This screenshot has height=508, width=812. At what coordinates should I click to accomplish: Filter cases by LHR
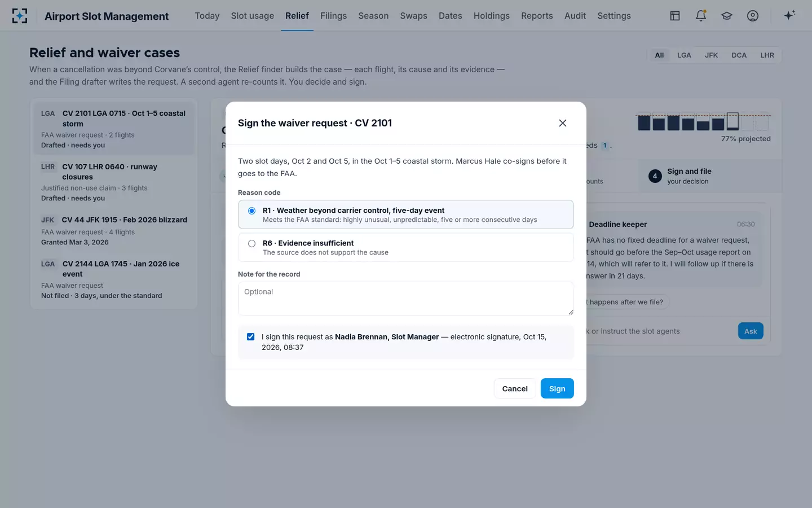coord(767,55)
